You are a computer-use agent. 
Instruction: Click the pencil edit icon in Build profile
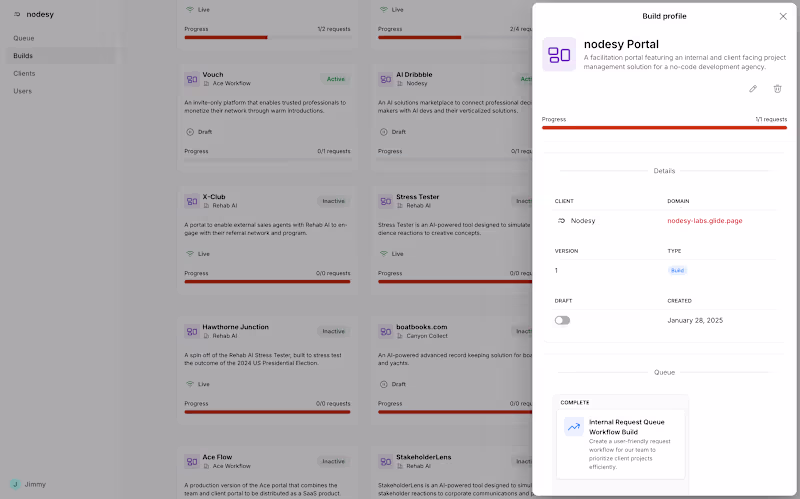pos(753,89)
